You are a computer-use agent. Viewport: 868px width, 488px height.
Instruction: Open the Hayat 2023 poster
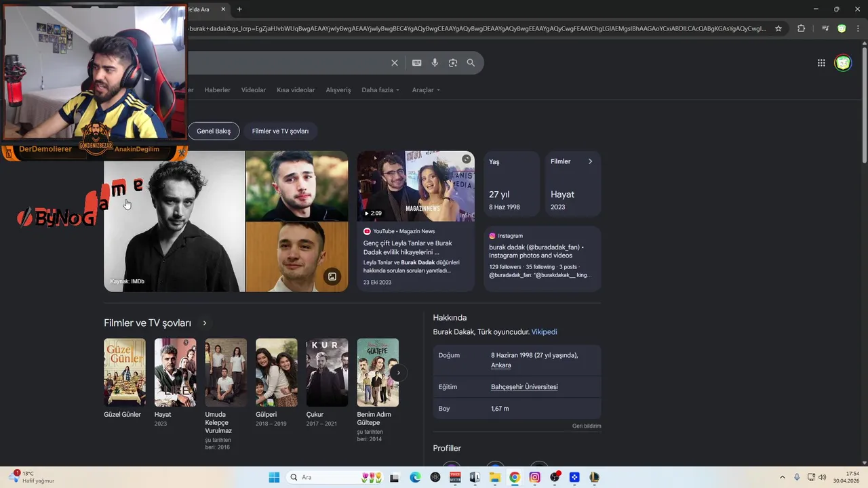[x=175, y=372]
